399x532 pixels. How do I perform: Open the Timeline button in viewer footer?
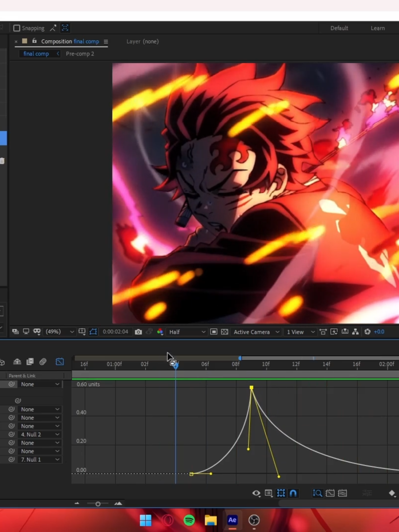[345, 331]
